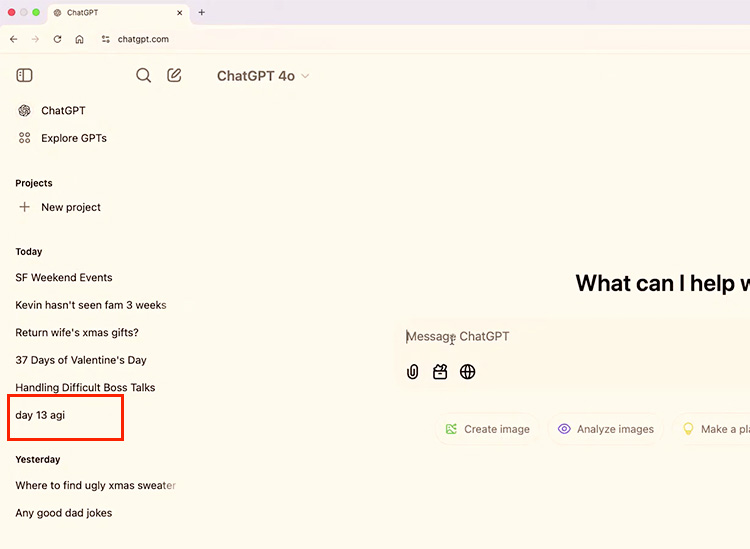Toggle the sidebar panel icon
Viewport: 750px width, 549px height.
(24, 76)
